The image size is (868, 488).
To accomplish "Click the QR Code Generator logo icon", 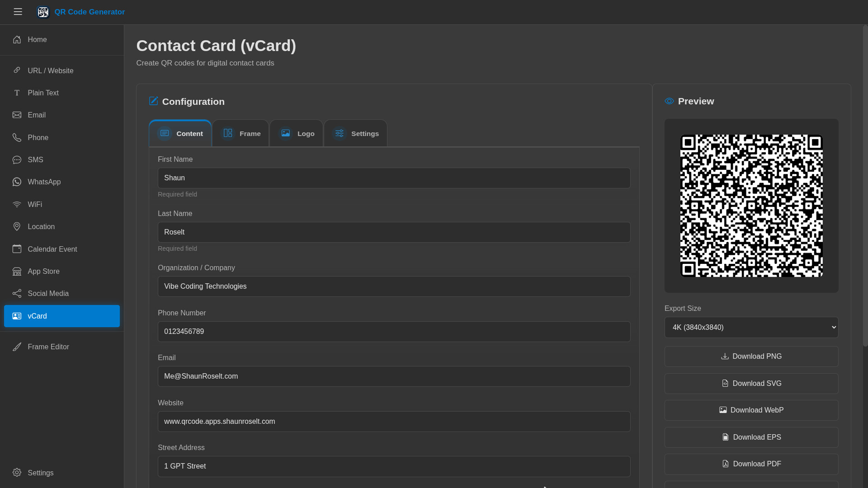I will click(43, 12).
